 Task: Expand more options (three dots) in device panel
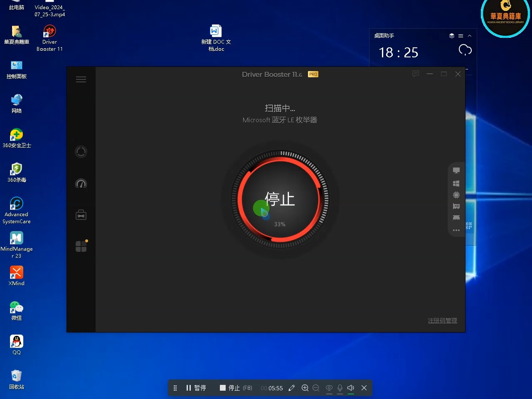point(456,230)
